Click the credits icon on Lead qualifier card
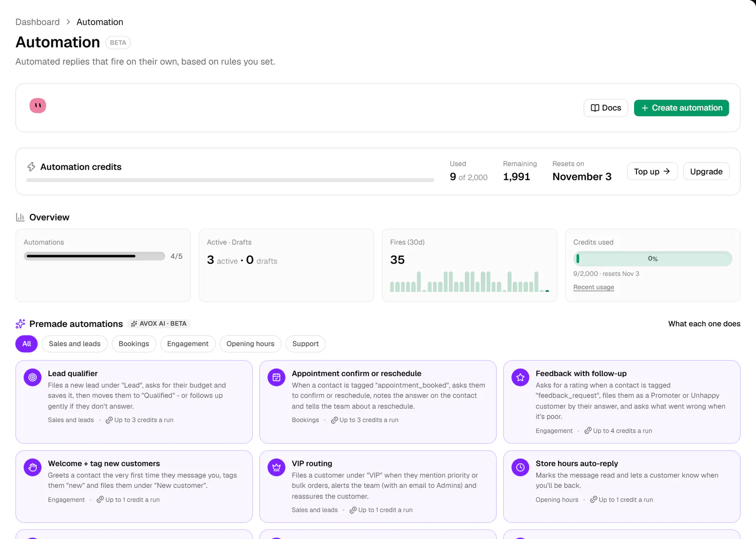The height and width of the screenshot is (539, 756). tap(109, 420)
